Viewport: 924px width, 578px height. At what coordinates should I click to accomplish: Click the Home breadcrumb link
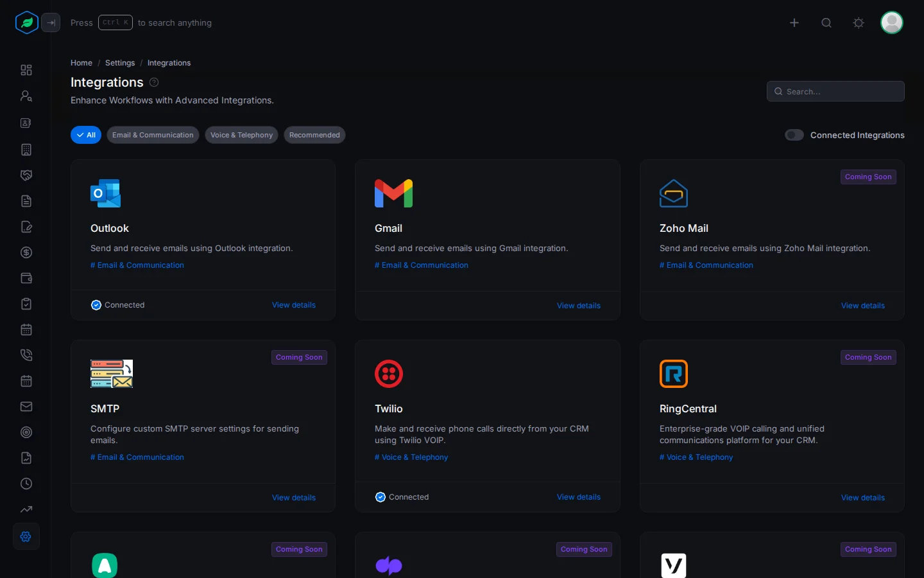(81, 63)
